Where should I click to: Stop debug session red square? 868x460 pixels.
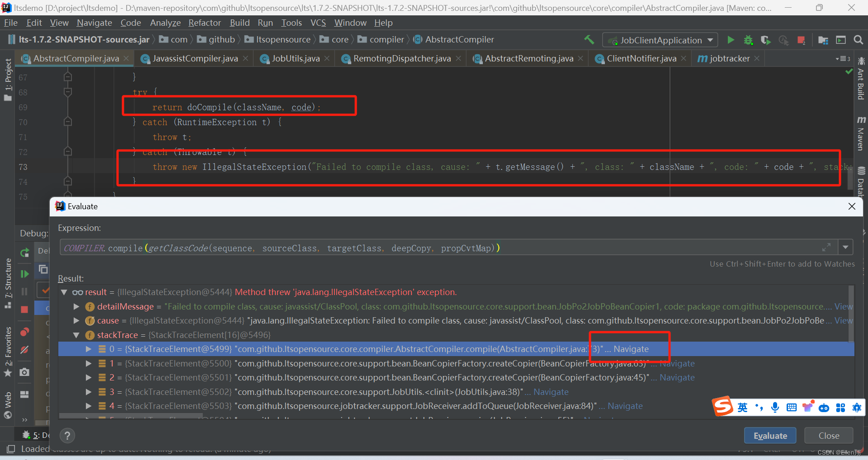(x=24, y=310)
